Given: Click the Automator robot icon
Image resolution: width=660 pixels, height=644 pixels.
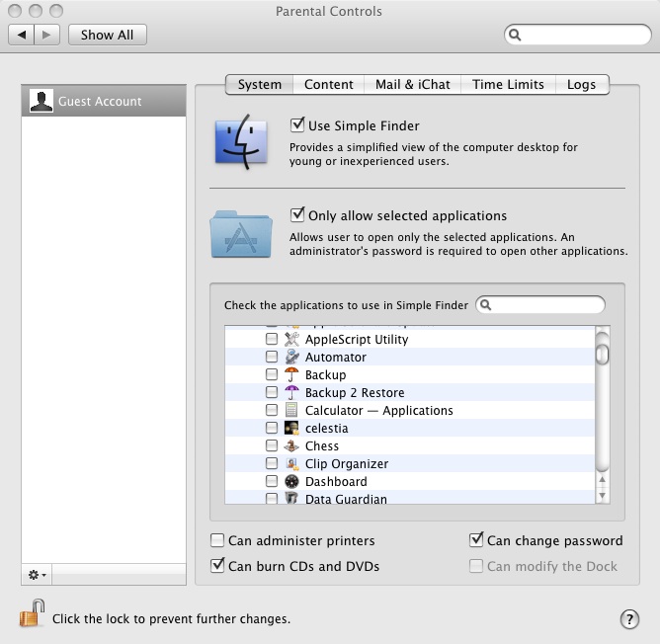Looking at the screenshot, I should point(291,357).
